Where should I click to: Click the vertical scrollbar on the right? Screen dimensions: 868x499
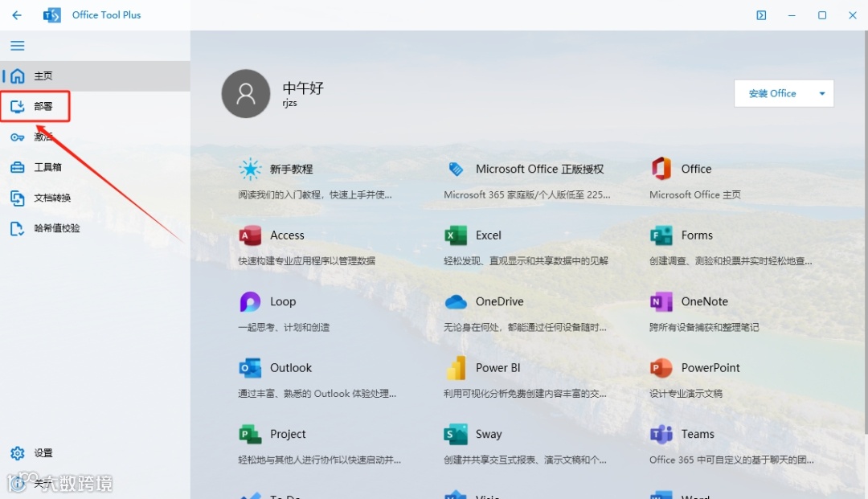866,232
